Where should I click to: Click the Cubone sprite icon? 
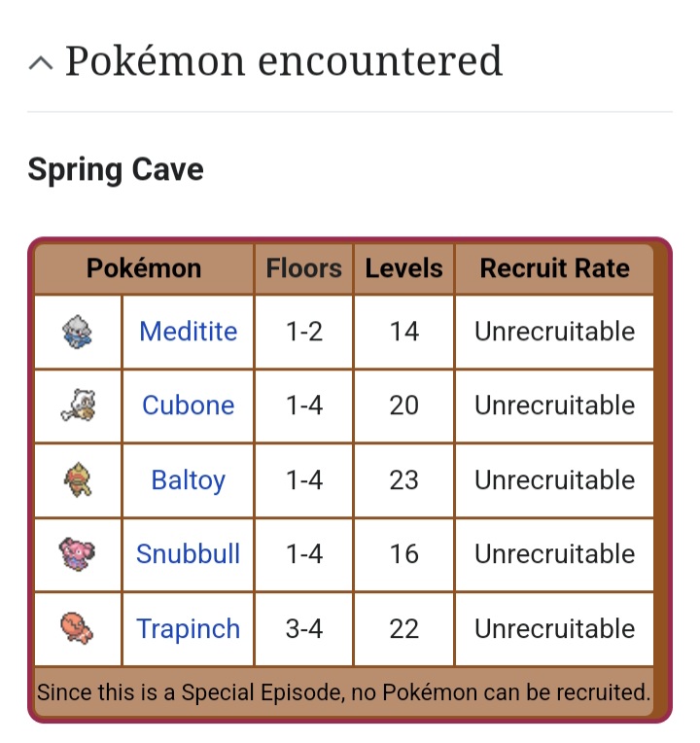tap(78, 406)
